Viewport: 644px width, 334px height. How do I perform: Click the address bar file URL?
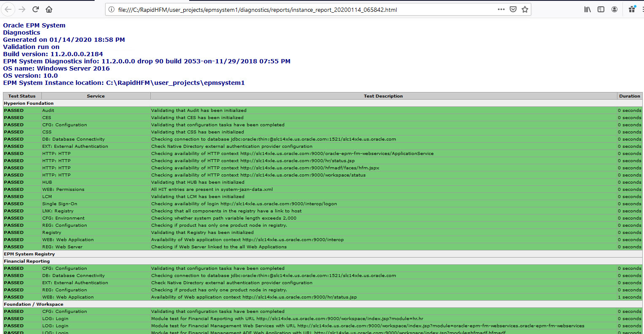[258, 10]
